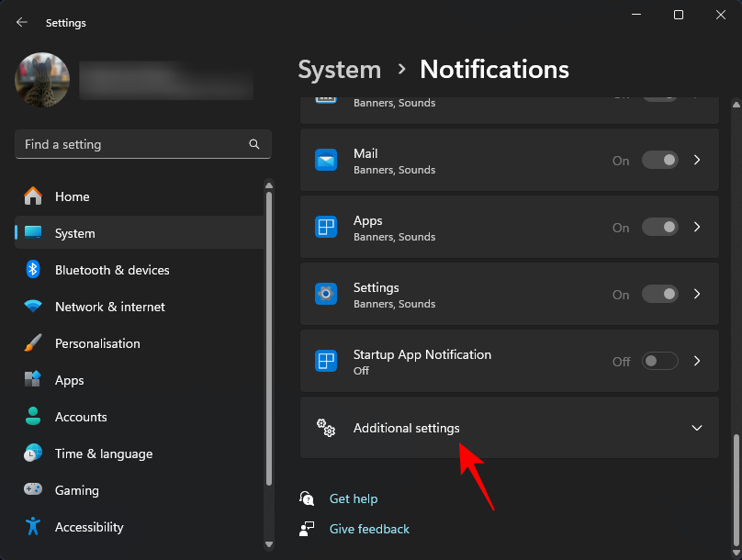
Task: Open Apps notification details chevron
Action: (697, 227)
